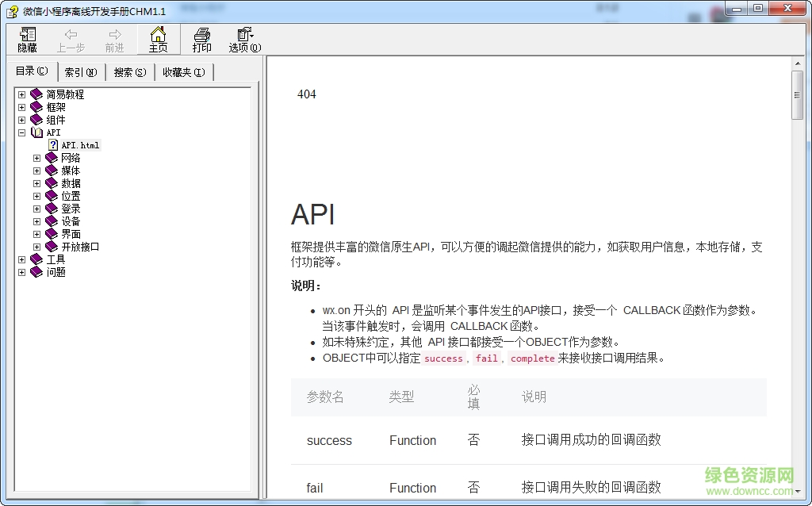812x506 pixels.
Task: Collapse the API tree node
Action: coord(22,132)
